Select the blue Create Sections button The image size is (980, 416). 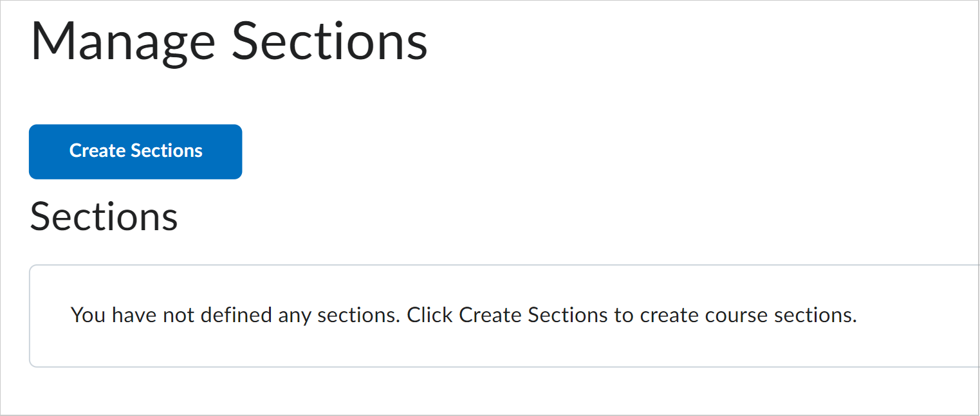(135, 151)
